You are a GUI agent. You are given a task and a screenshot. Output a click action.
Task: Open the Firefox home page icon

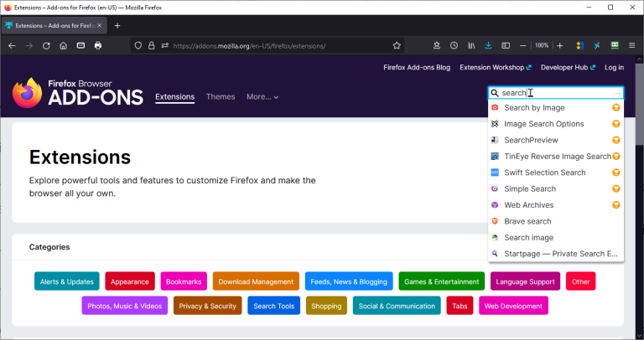click(x=63, y=46)
